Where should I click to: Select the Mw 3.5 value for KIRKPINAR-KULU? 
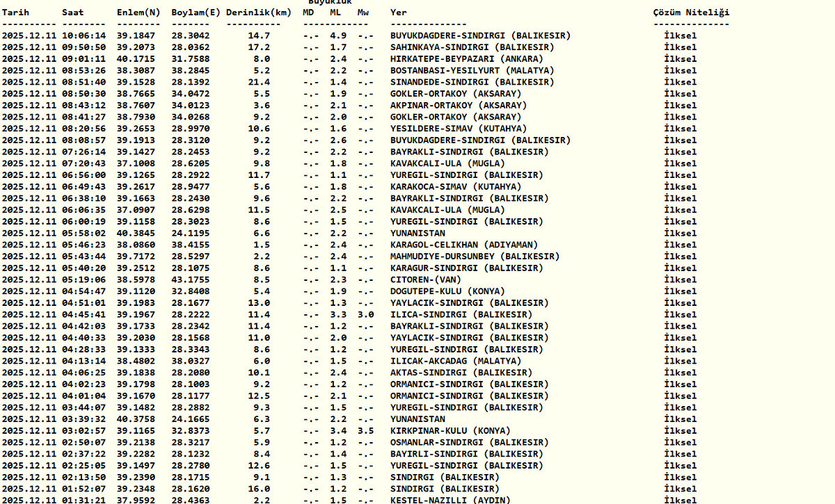[x=366, y=430]
